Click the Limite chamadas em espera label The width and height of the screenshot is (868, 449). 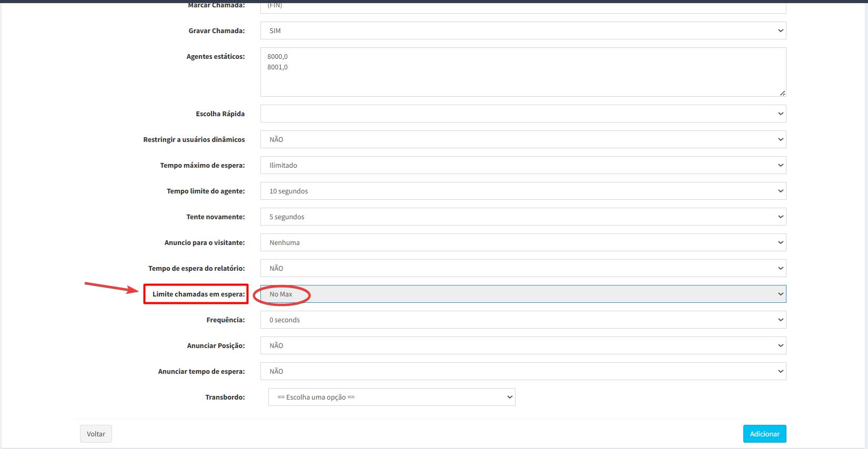tap(198, 294)
